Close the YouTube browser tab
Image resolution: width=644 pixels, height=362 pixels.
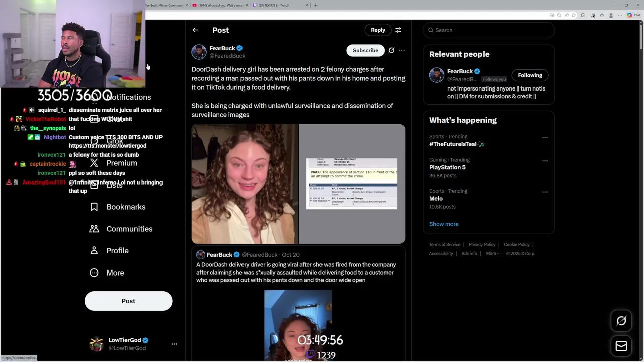(247, 5)
